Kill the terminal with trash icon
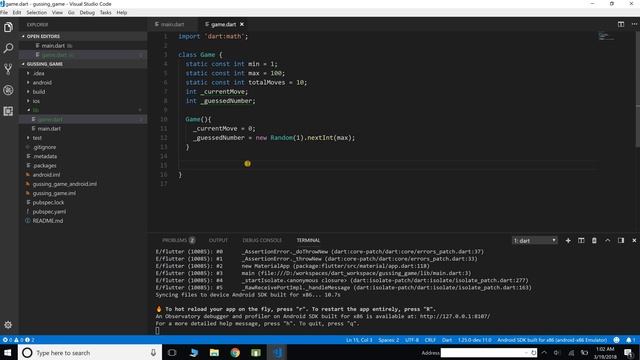The height and width of the screenshot is (360, 640). point(594,241)
